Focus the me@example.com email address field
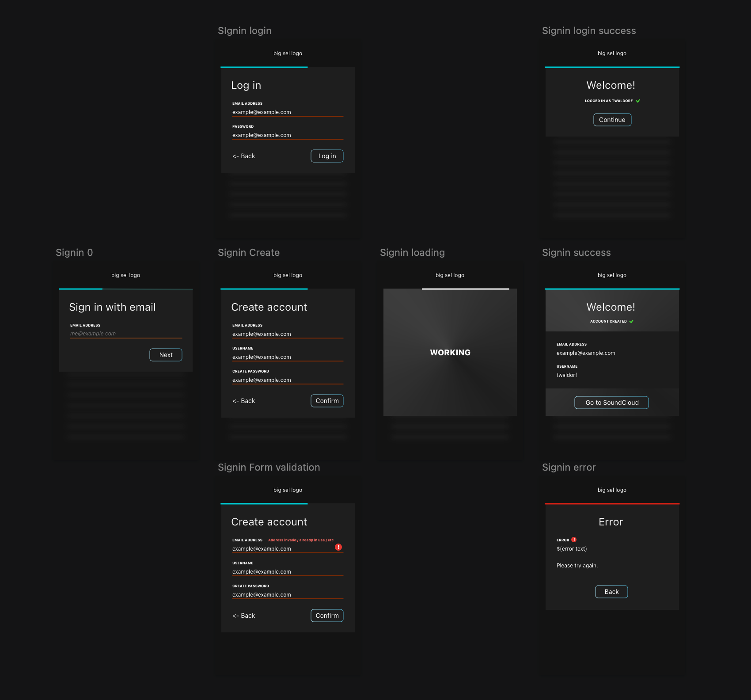Image resolution: width=751 pixels, height=700 pixels. [x=125, y=334]
